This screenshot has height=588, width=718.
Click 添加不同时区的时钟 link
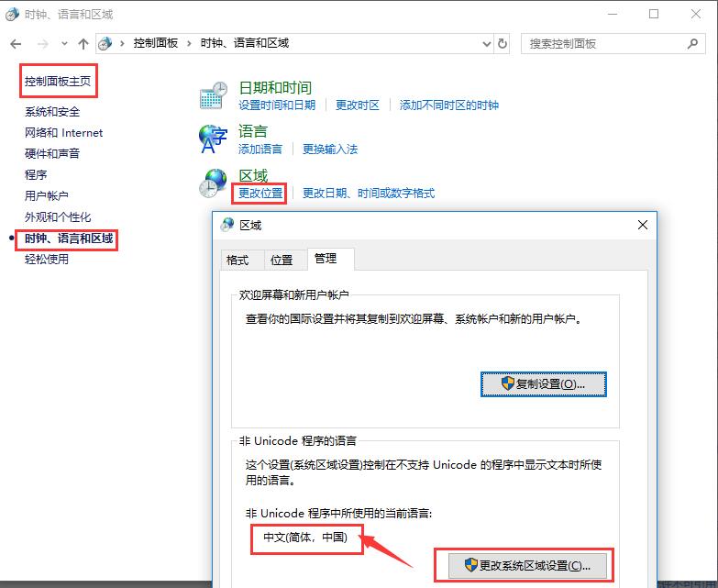point(448,105)
